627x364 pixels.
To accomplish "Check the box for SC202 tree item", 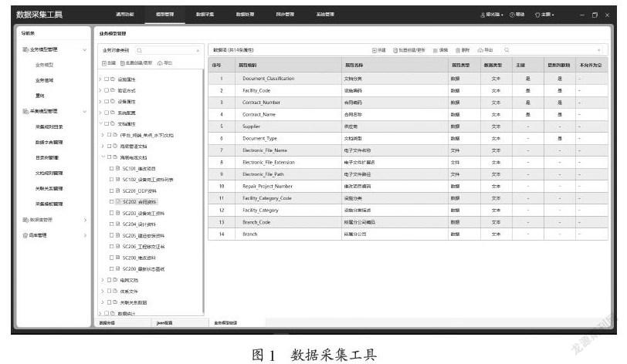I will click(x=111, y=202).
